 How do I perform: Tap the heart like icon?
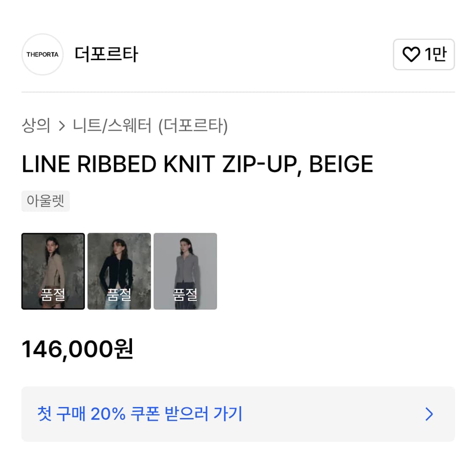411,55
